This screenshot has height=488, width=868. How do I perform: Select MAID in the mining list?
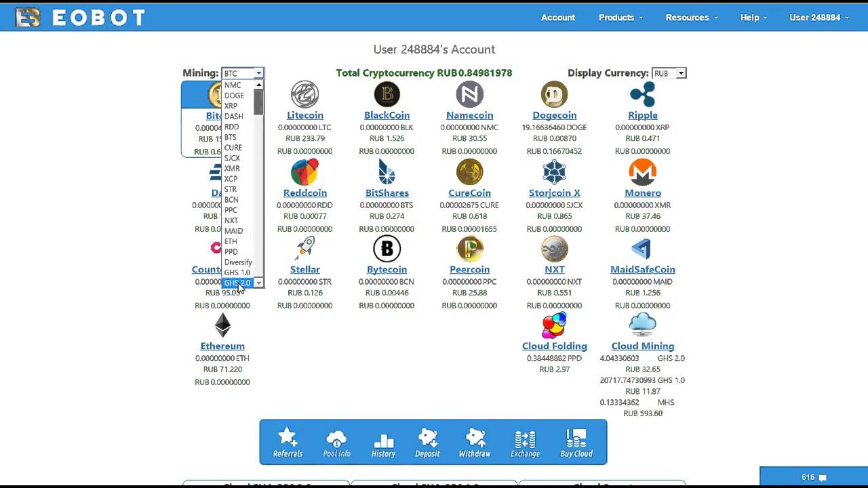(x=238, y=231)
